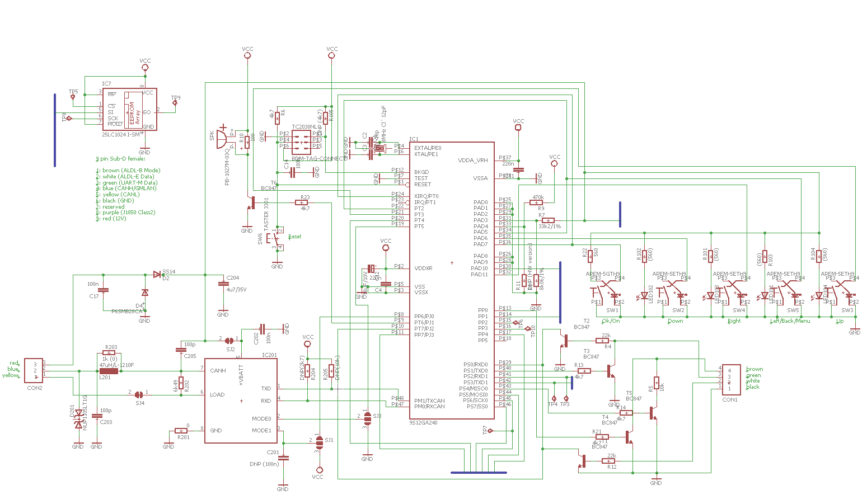Click the 'brown' wire label at CON1

coord(754,369)
